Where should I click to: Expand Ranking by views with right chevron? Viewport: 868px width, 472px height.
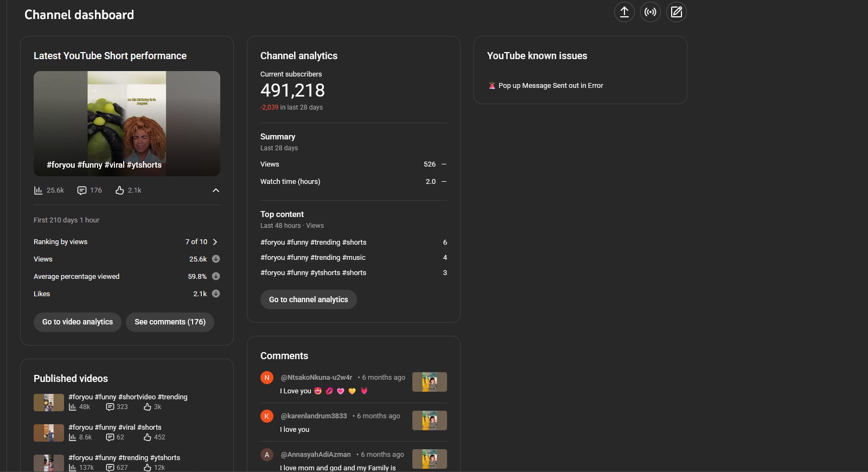[x=215, y=242]
